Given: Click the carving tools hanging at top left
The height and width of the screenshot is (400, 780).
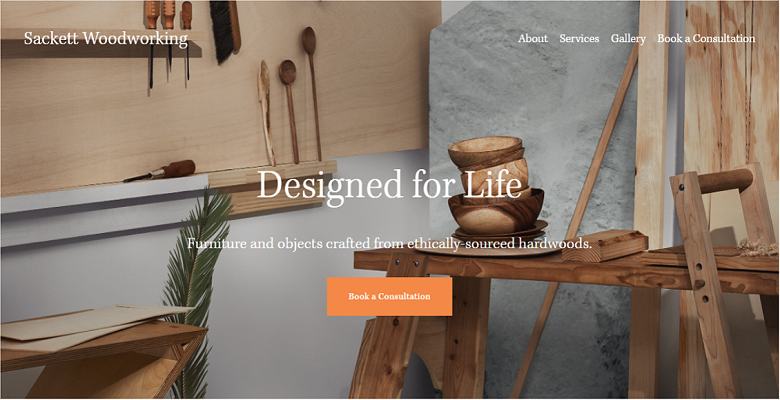Looking at the screenshot, I should click(x=168, y=45).
